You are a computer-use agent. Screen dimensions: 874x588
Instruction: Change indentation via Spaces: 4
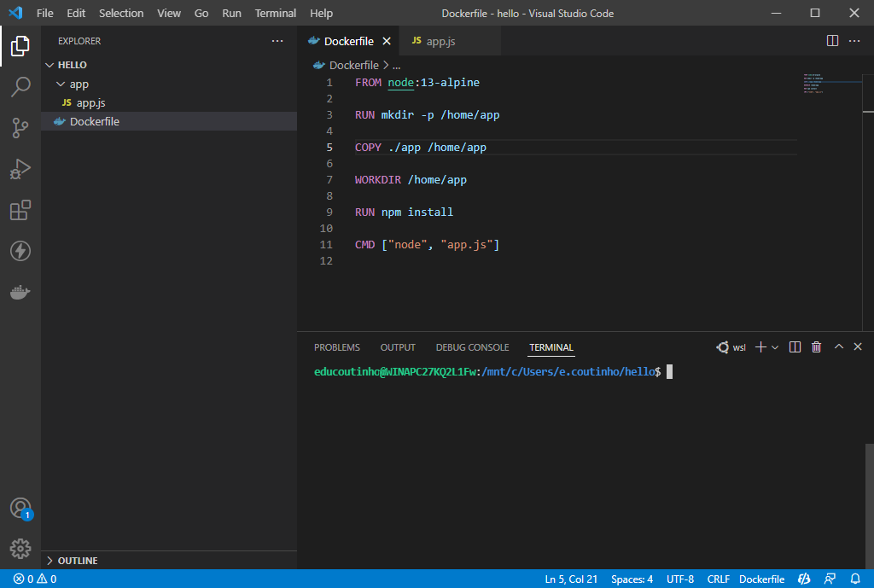[x=632, y=579]
